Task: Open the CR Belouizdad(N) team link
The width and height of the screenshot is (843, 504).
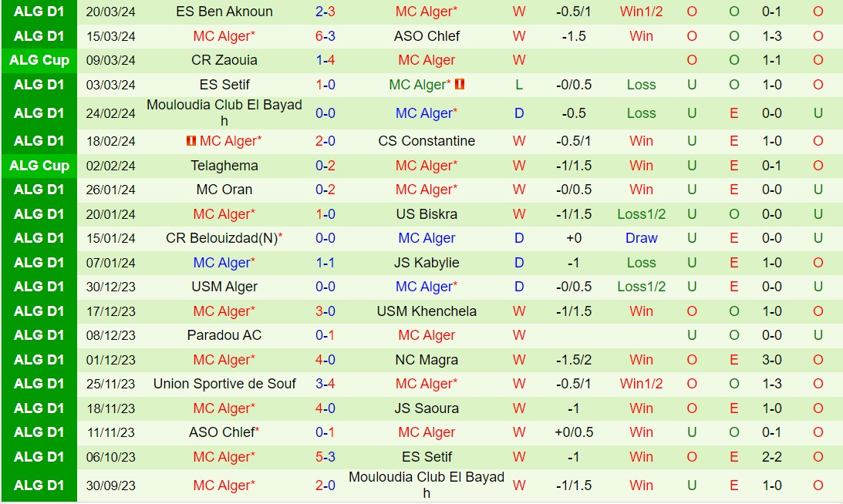Action: click(221, 238)
